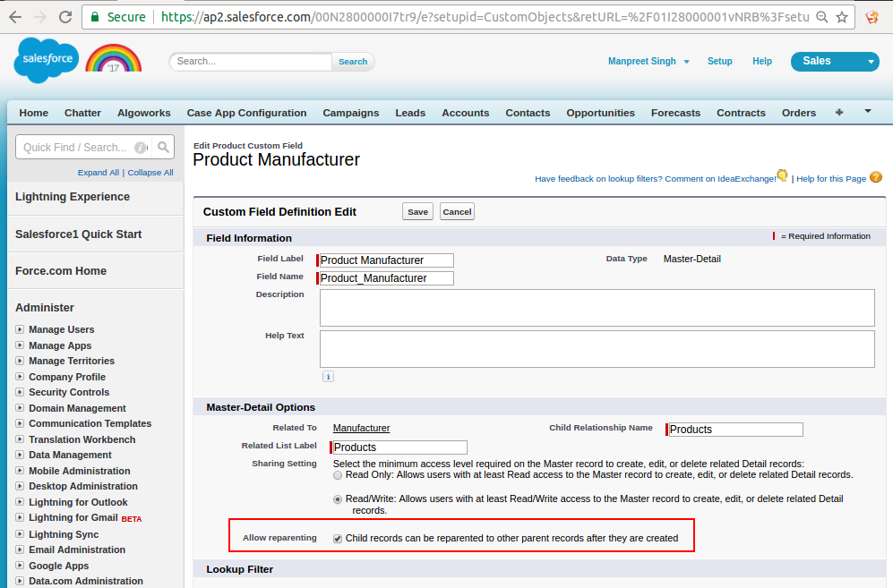Uncheck the Allow reparenting checkbox
This screenshot has width=893, height=588.
click(338, 539)
